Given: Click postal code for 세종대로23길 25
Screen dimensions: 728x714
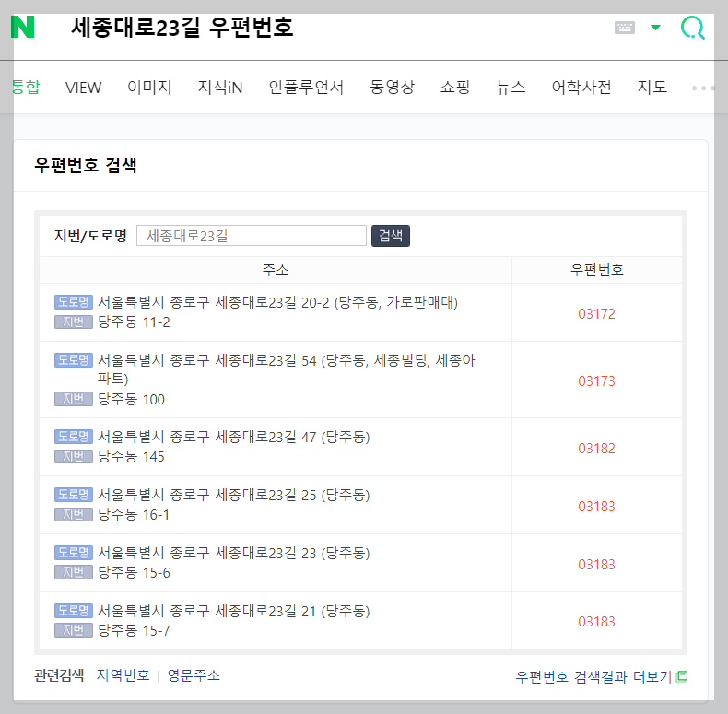Looking at the screenshot, I should pos(596,507).
